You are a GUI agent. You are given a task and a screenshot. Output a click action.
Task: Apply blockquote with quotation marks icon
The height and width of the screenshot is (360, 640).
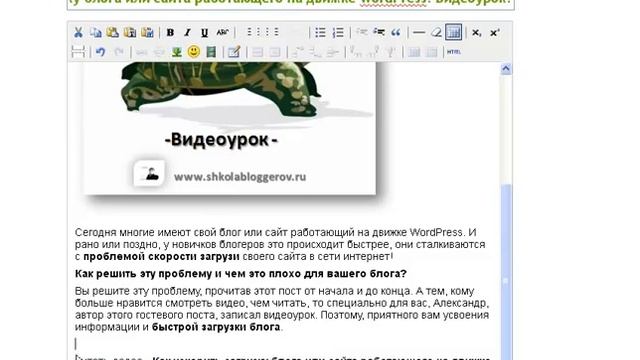[x=396, y=32]
